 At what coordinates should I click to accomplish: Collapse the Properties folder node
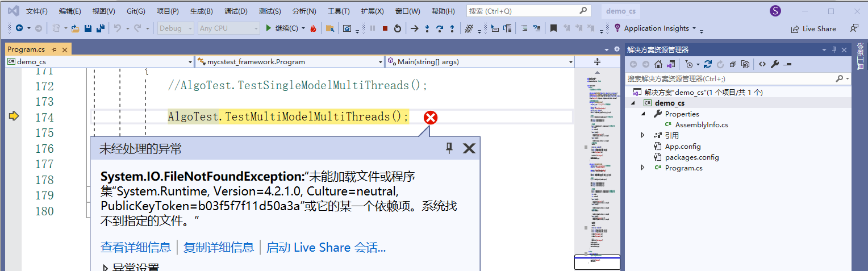tap(643, 114)
